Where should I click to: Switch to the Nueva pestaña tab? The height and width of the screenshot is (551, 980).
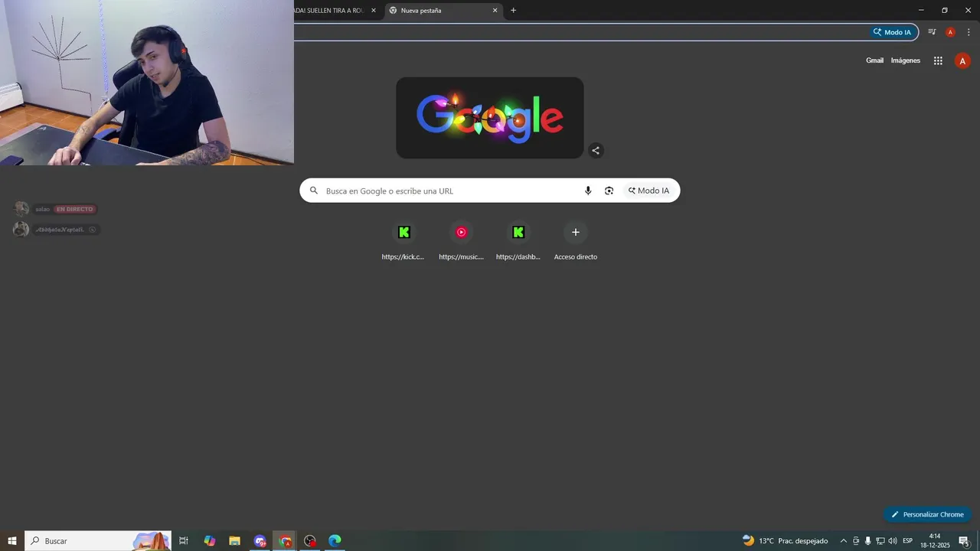pyautogui.click(x=443, y=11)
